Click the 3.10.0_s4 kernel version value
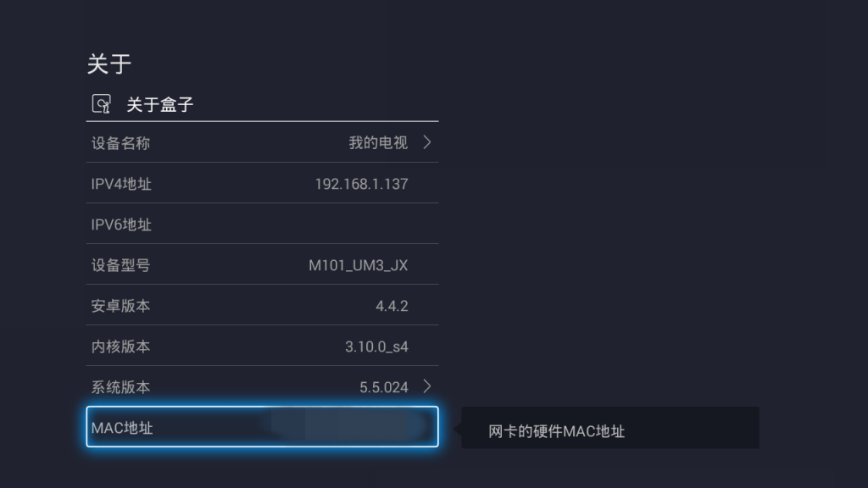The image size is (868, 488). point(376,347)
